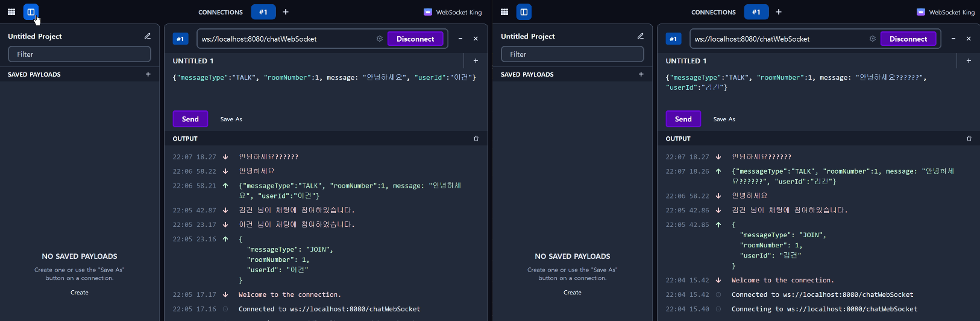
Task: Click Save As in left window
Action: click(231, 119)
